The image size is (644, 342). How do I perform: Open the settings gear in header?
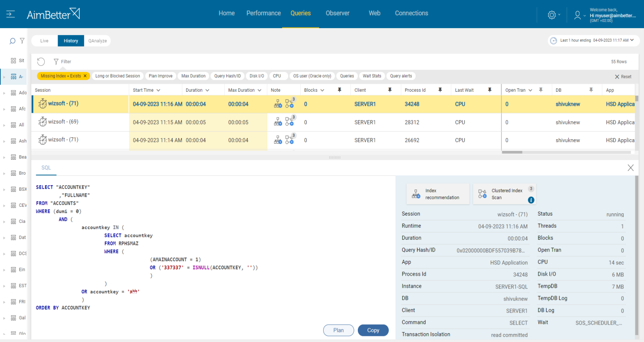[552, 15]
